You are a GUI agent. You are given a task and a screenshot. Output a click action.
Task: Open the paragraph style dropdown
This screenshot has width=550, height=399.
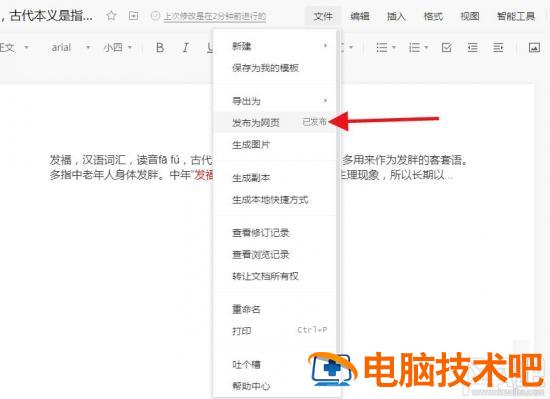tap(14, 47)
